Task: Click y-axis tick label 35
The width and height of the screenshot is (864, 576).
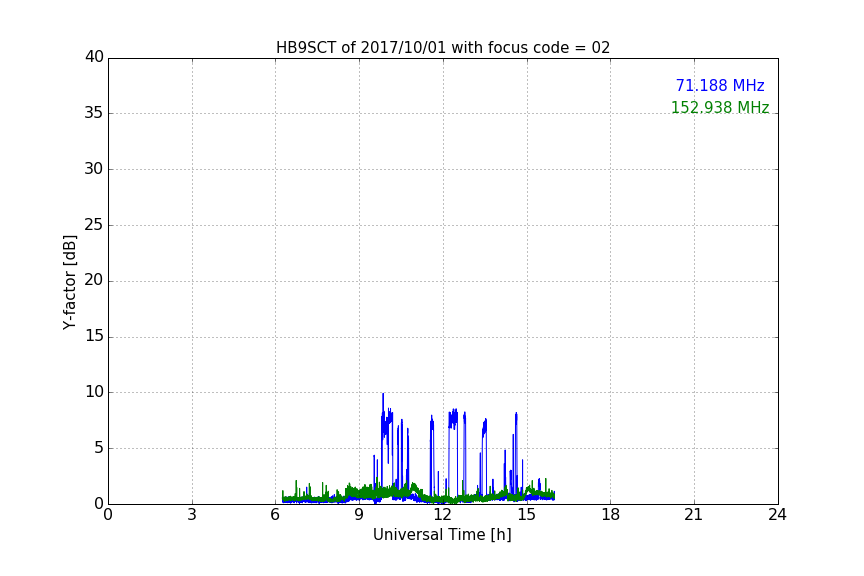Action: 94,113
